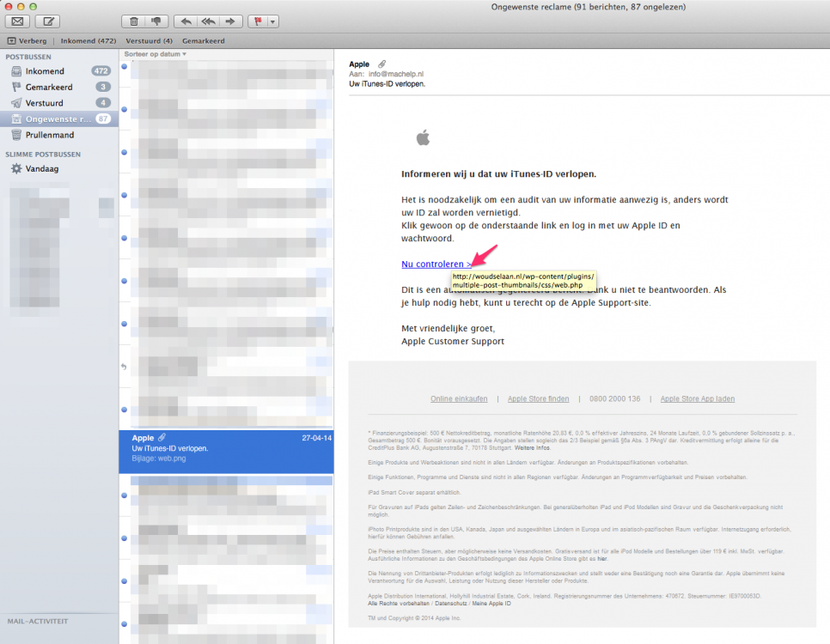Reply all with double arrow icon
The height and width of the screenshot is (644, 830).
(x=208, y=21)
